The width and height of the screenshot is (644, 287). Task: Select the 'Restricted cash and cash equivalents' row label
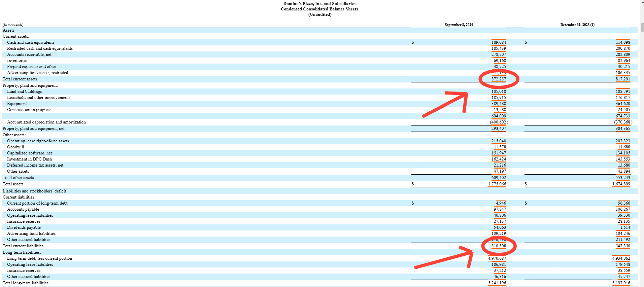[40, 48]
